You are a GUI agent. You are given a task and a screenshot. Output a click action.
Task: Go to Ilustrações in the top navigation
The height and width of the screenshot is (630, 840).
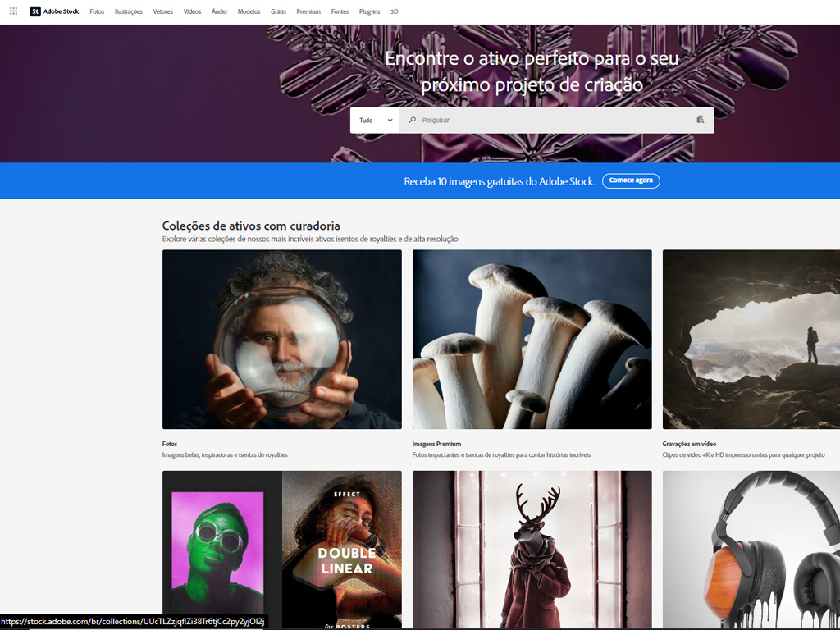point(128,11)
